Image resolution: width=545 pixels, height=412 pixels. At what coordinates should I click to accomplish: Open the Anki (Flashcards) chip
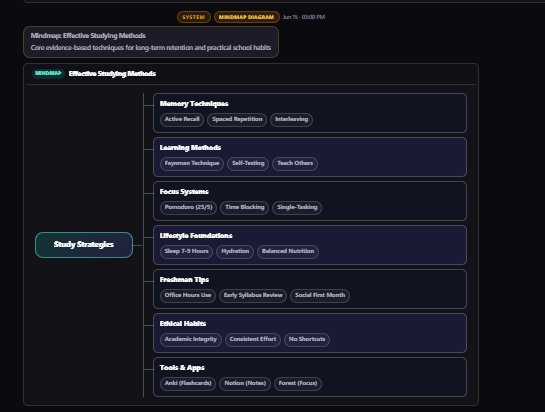(188, 383)
